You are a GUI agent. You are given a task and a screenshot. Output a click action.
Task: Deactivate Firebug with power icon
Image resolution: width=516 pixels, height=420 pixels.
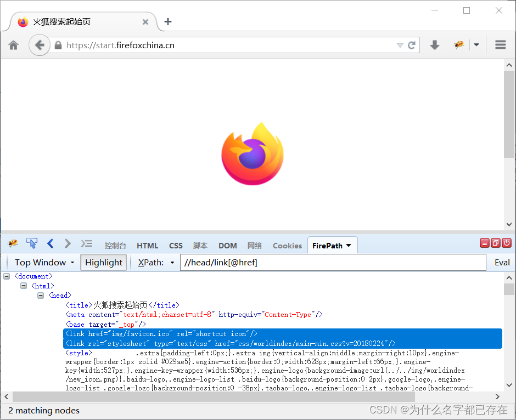(x=507, y=243)
